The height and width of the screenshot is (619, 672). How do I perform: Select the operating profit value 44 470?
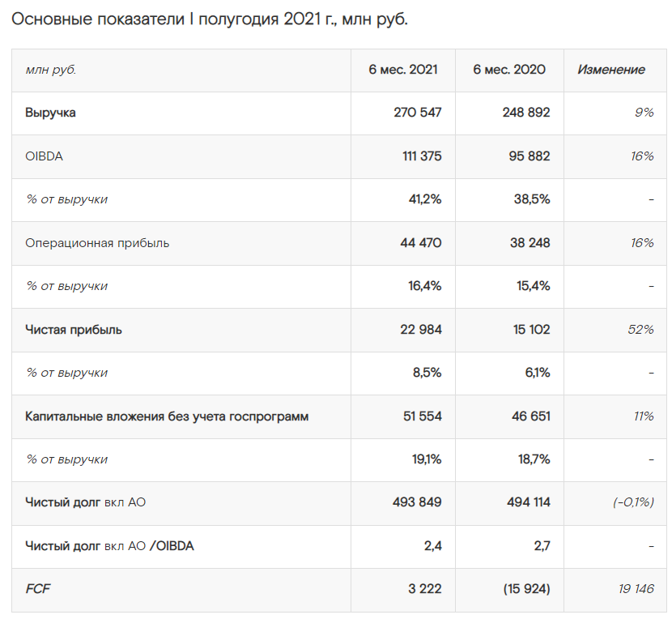pyautogui.click(x=419, y=243)
